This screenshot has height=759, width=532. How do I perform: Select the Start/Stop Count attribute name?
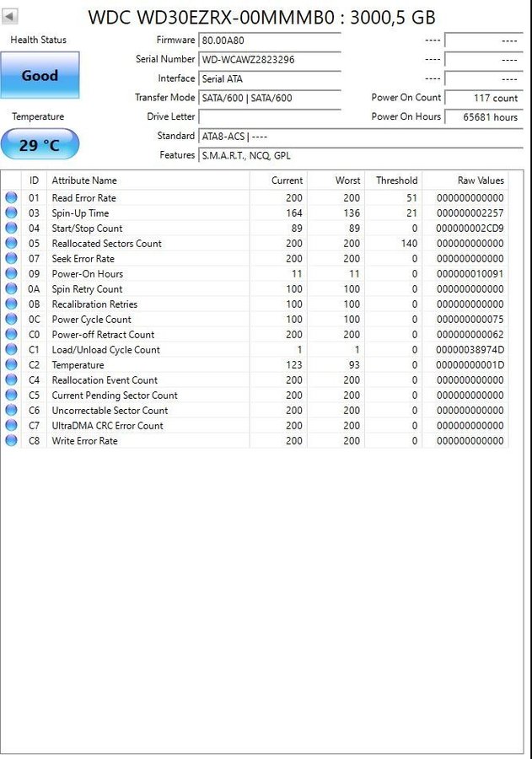87,229
